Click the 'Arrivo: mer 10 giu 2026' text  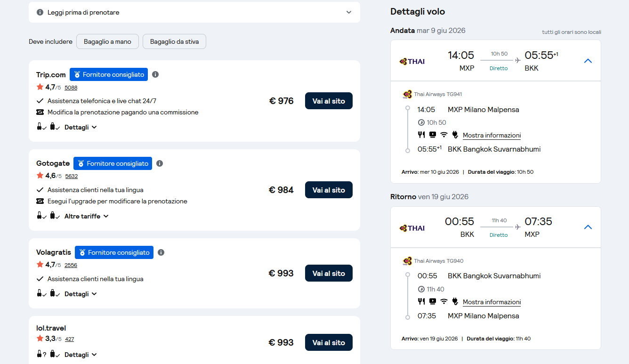click(430, 172)
